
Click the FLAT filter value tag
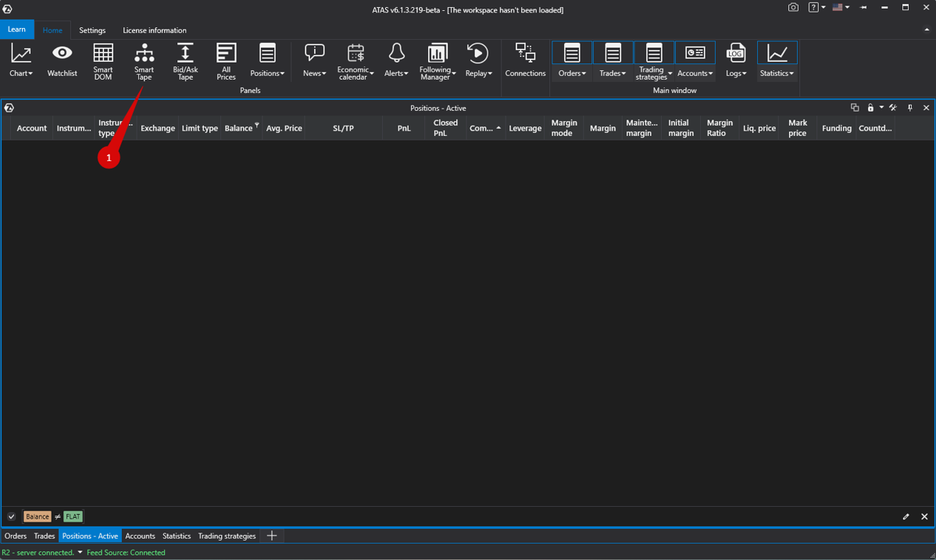73,516
